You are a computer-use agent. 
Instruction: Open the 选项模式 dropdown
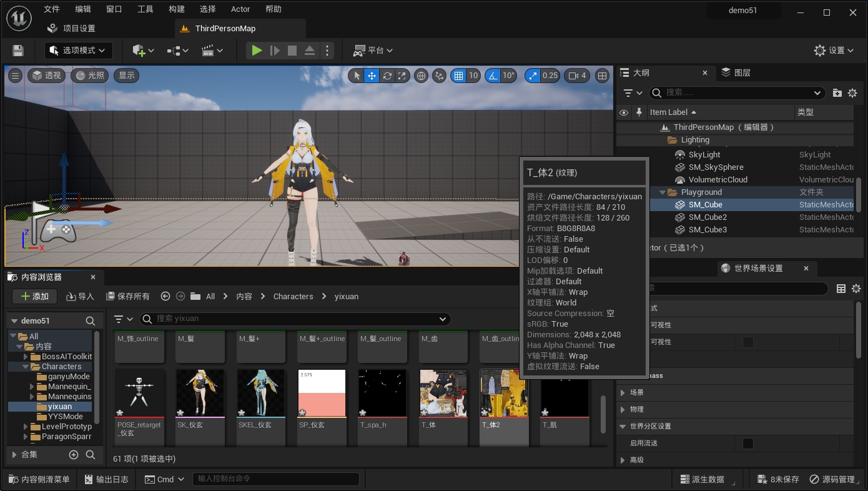pyautogui.click(x=79, y=51)
